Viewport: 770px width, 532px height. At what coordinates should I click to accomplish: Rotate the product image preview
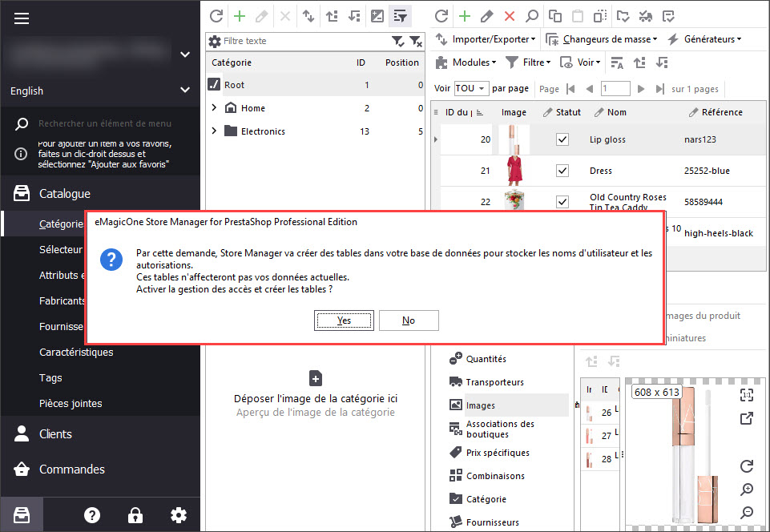(747, 466)
